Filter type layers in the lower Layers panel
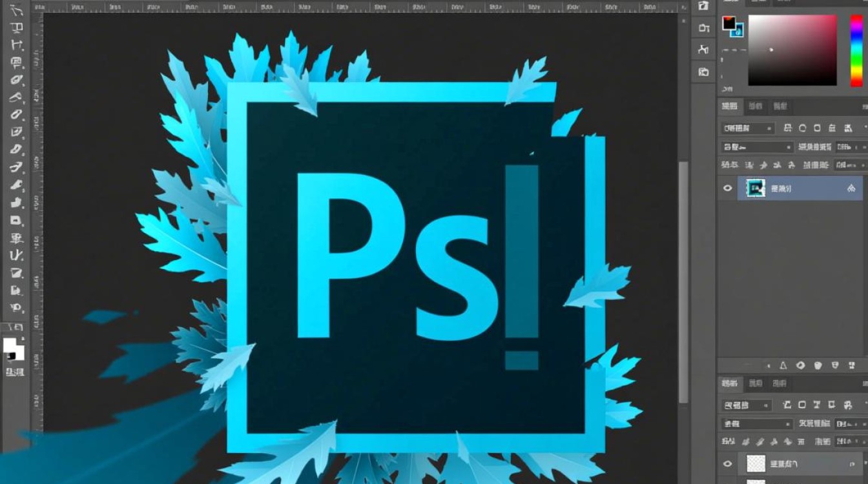This screenshot has height=484, width=868. pos(817,405)
